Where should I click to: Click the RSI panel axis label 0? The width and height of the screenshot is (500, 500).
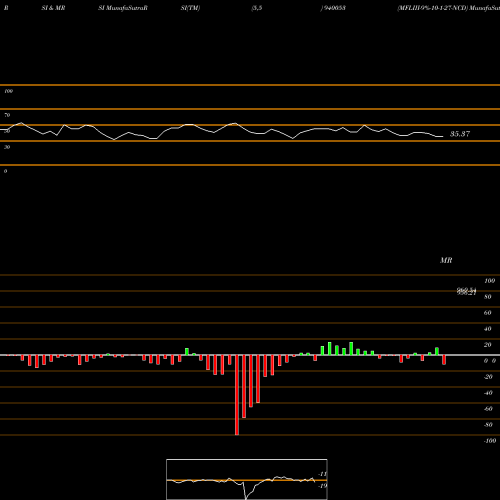click(x=5, y=171)
